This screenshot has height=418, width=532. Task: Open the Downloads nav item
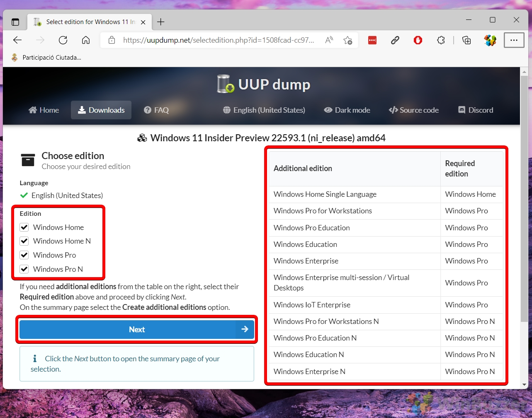click(101, 110)
